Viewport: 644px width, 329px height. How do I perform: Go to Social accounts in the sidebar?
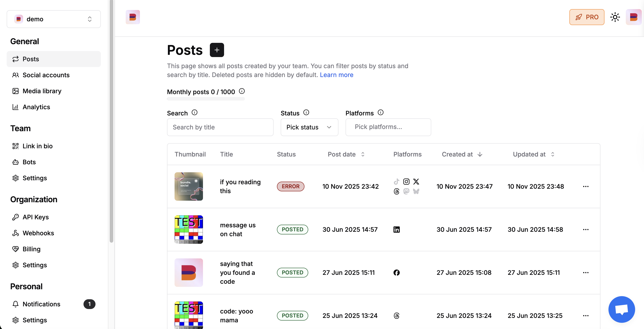pyautogui.click(x=46, y=75)
